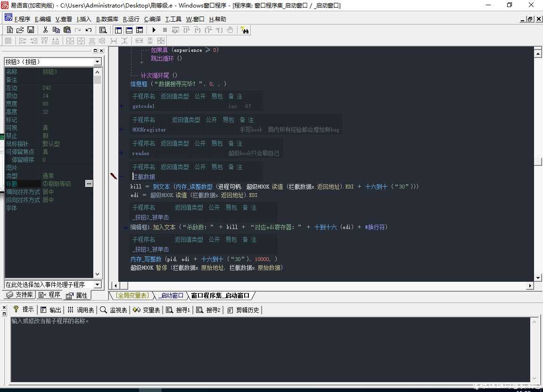Viewport: 543px width, 392px height.
Task: Open the 按钮3（按钮） component dropdown
Action: click(97, 62)
